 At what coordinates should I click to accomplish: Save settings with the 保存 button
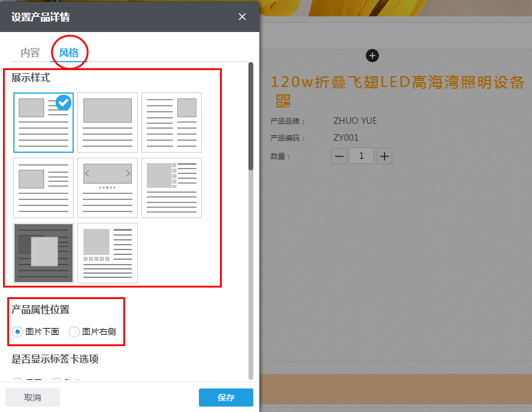(x=225, y=397)
